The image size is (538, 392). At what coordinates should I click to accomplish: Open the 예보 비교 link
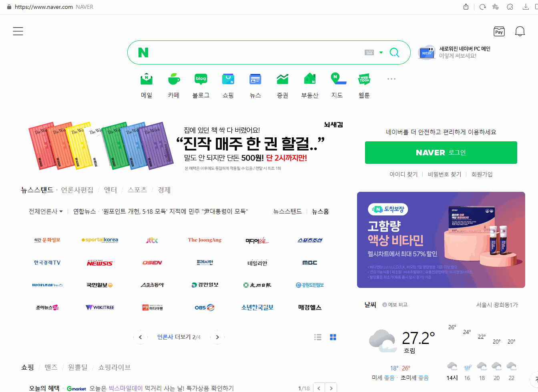coord(395,305)
